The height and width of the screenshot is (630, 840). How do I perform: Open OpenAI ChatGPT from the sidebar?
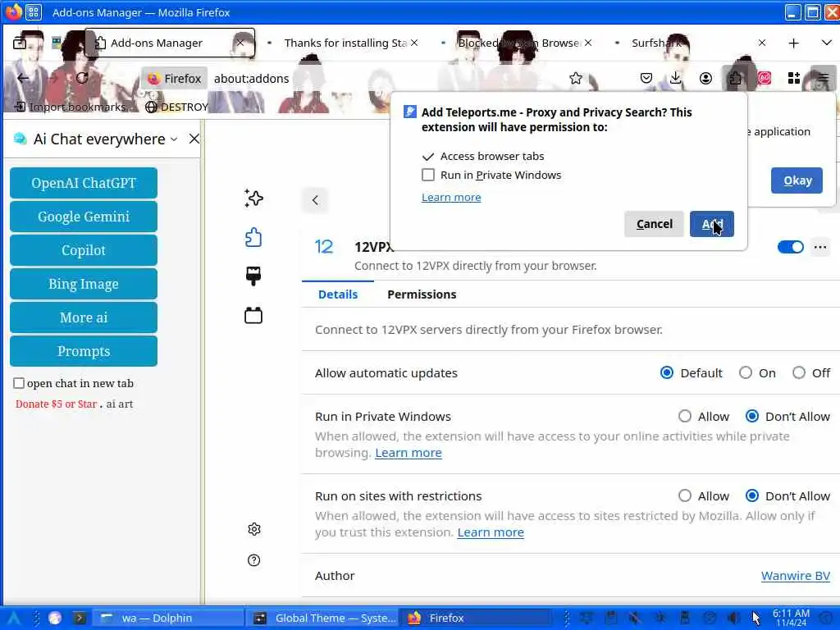coord(84,183)
